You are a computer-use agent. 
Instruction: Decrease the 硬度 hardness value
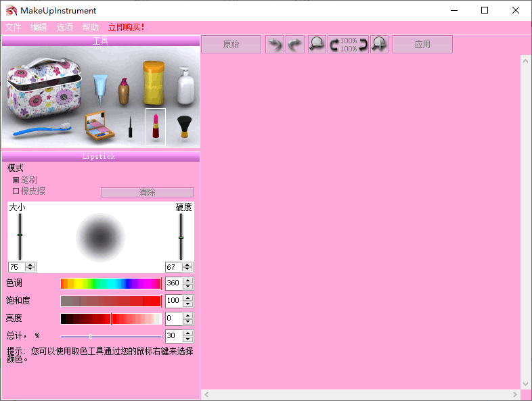click(x=187, y=270)
